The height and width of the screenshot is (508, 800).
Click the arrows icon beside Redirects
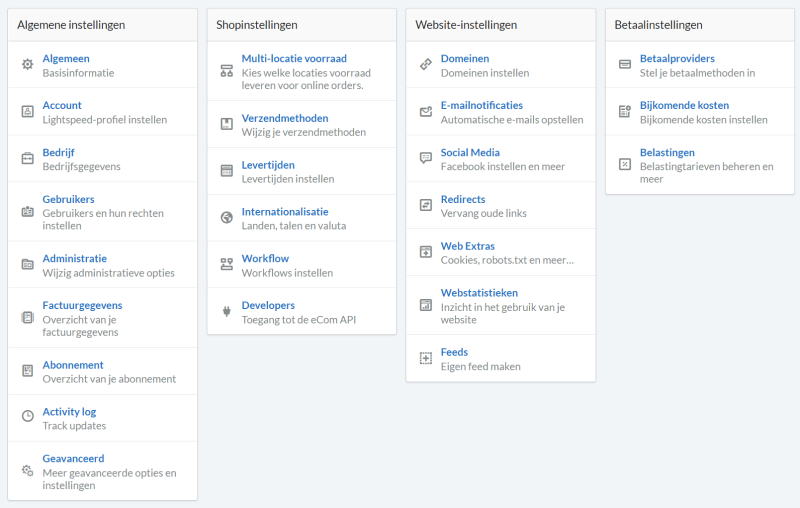pos(426,205)
